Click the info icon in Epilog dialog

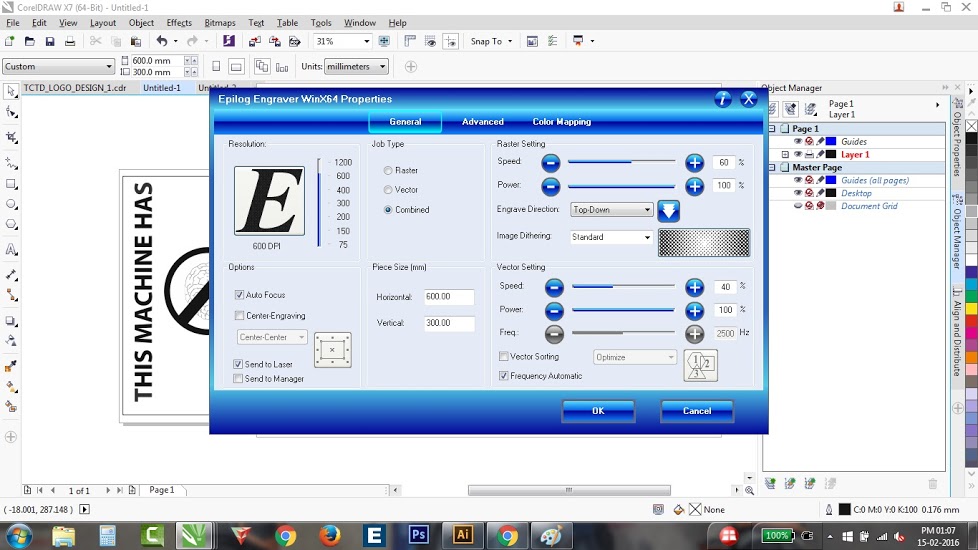[722, 99]
